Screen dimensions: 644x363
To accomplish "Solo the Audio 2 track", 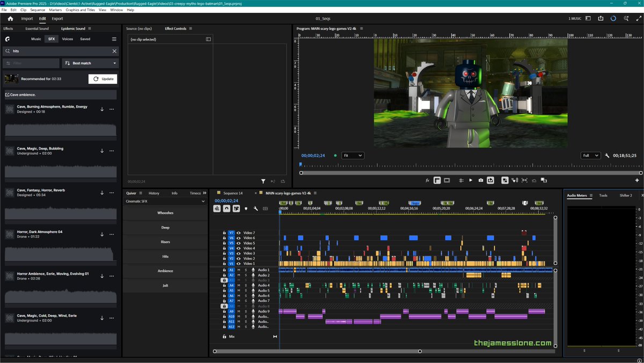I will pyautogui.click(x=246, y=275).
